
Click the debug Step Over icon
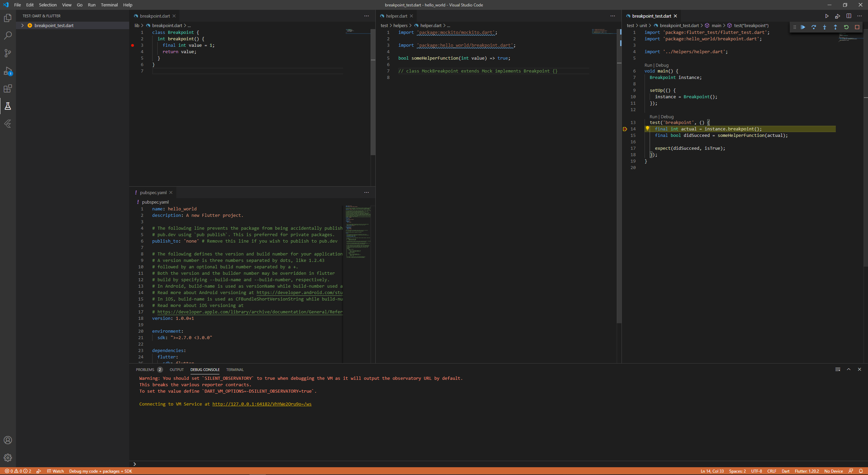(x=814, y=27)
